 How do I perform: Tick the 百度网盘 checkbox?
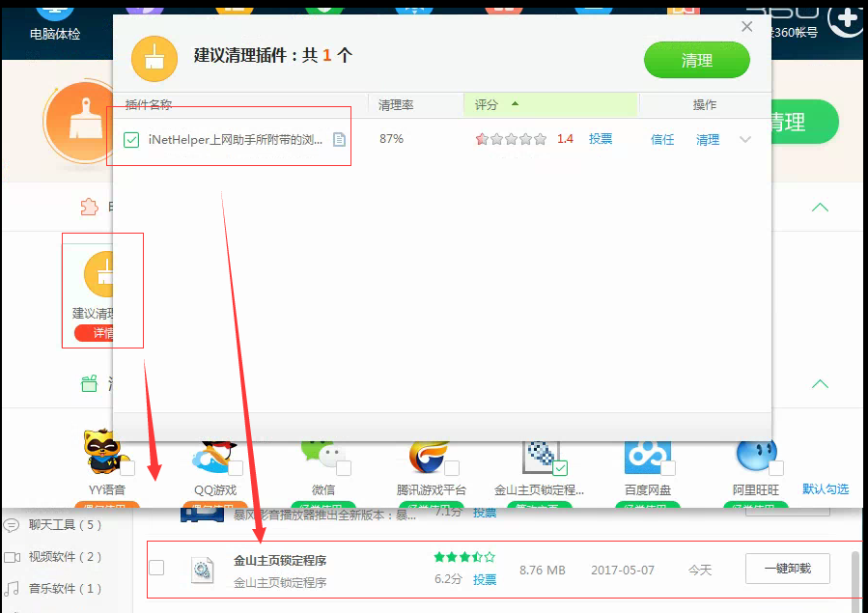pos(668,468)
